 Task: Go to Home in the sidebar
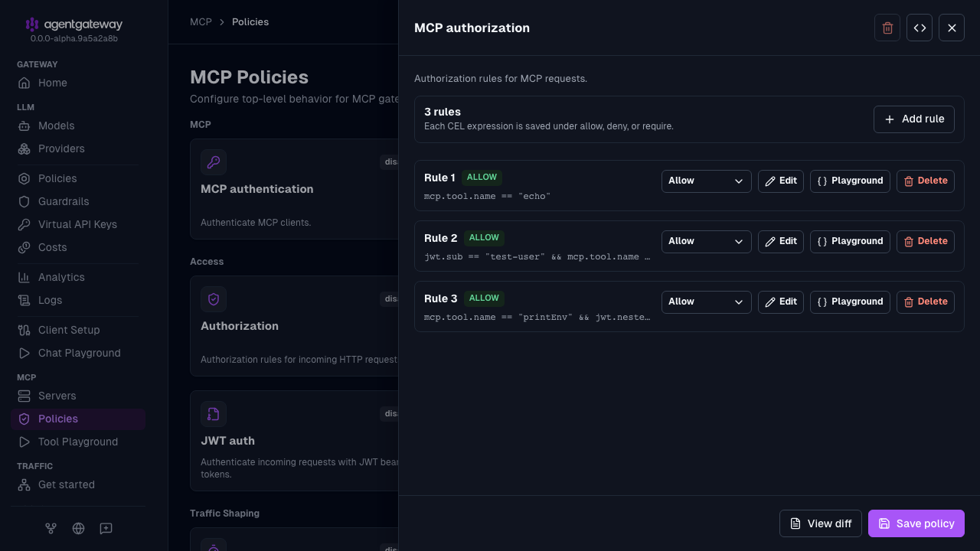78,83
